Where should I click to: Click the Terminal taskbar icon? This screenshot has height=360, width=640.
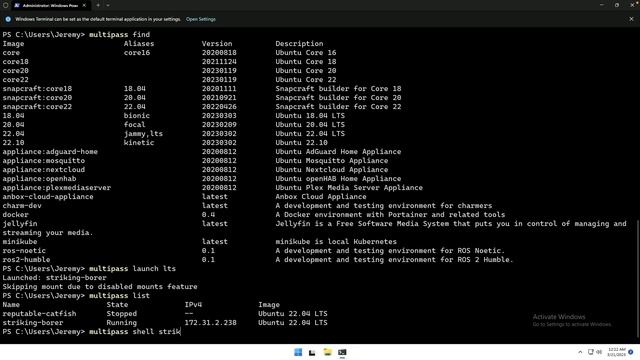point(342,352)
